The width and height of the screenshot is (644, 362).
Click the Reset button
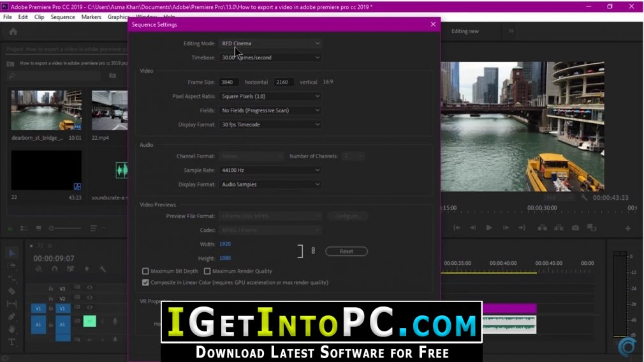346,252
